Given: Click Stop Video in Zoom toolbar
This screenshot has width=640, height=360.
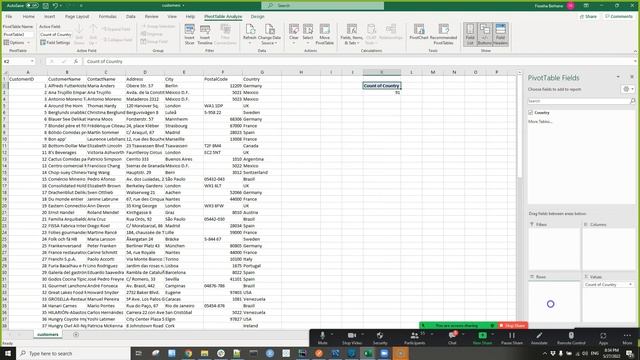Looking at the screenshot, I should pos(352,338).
